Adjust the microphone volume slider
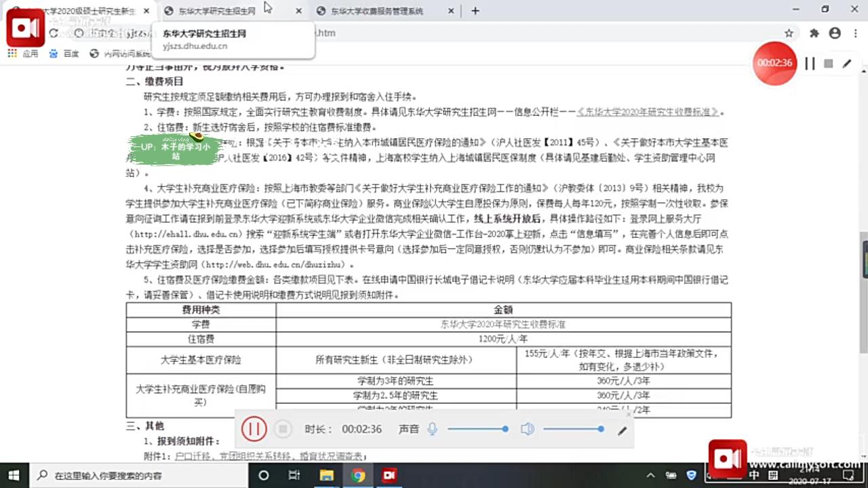This screenshot has height=488, width=868. pos(478,429)
